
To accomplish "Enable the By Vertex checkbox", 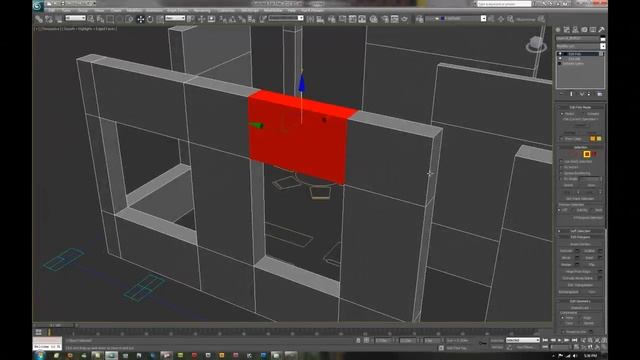I will pos(562,167).
